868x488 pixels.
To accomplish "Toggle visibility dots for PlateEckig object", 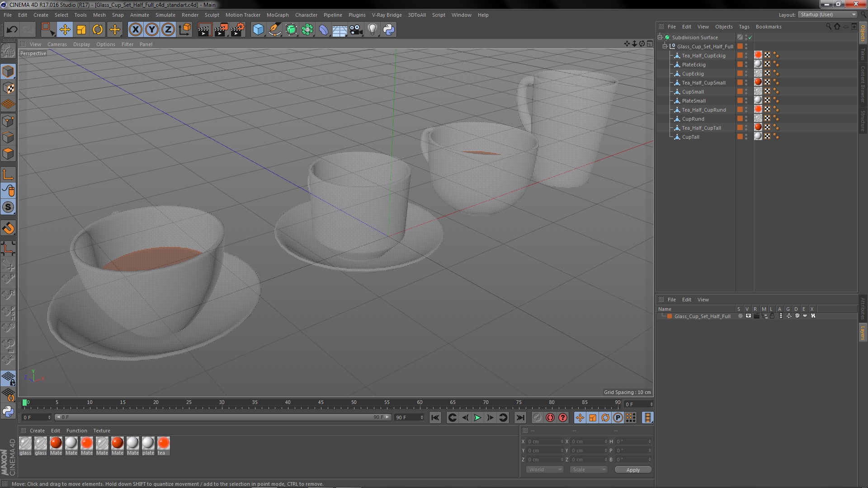I will point(746,65).
